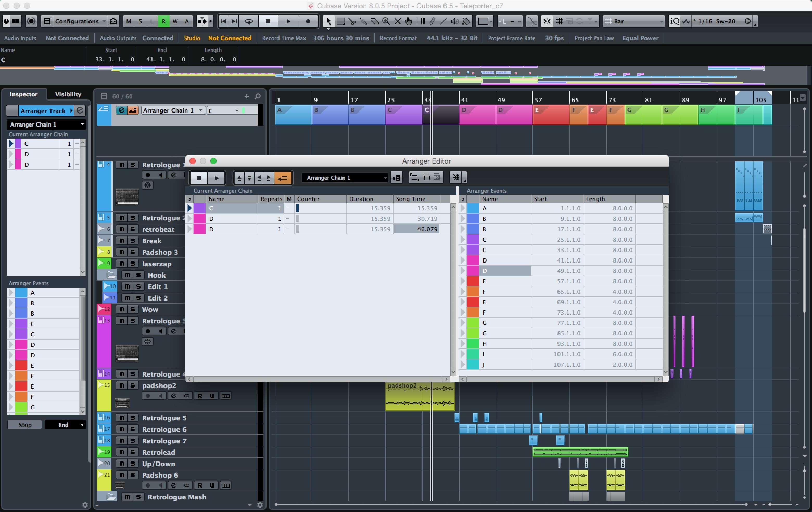Click the Constrain Delay Compensation icon
This screenshot has width=812, height=512.
pos(31,21)
